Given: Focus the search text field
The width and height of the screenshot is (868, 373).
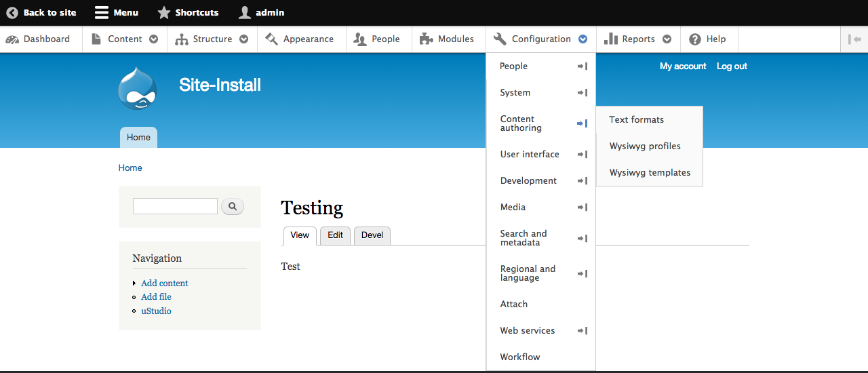Looking at the screenshot, I should (x=175, y=206).
